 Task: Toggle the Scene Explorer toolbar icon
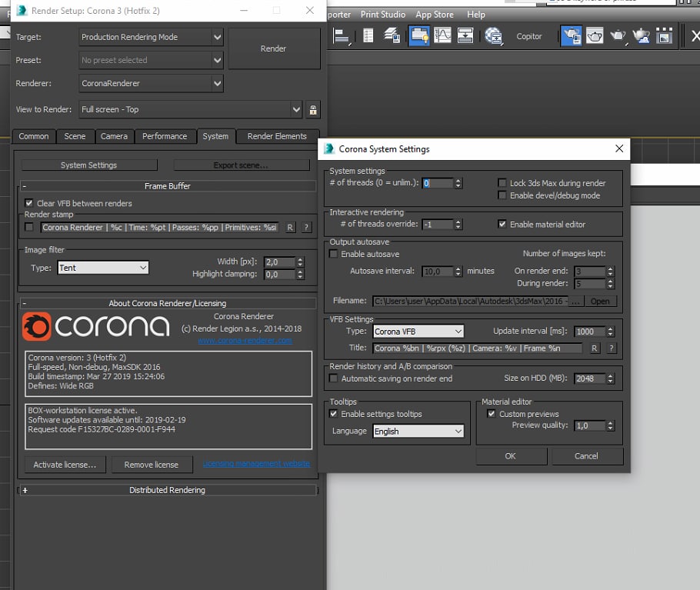pyautogui.click(x=368, y=35)
